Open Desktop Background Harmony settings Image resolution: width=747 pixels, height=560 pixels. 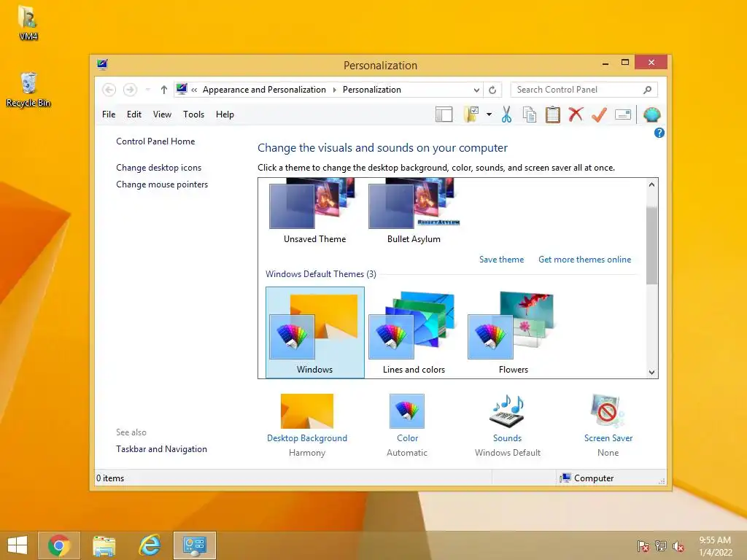pos(307,425)
